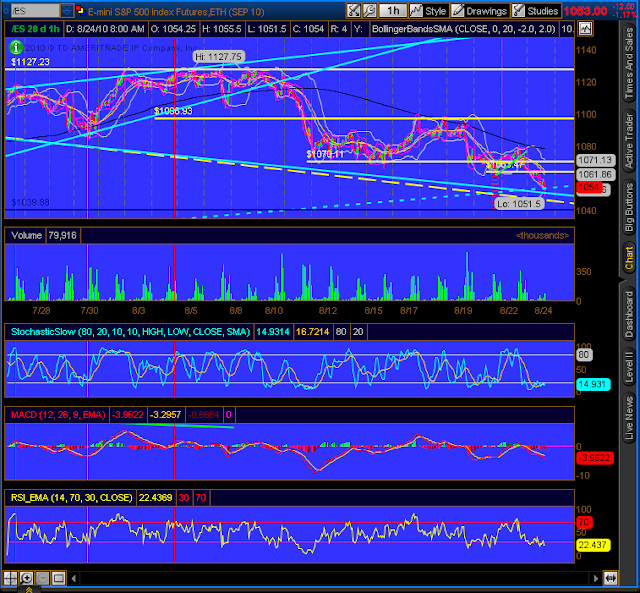
Task: Enable the crosshair pointer tool
Action: tap(10, 578)
